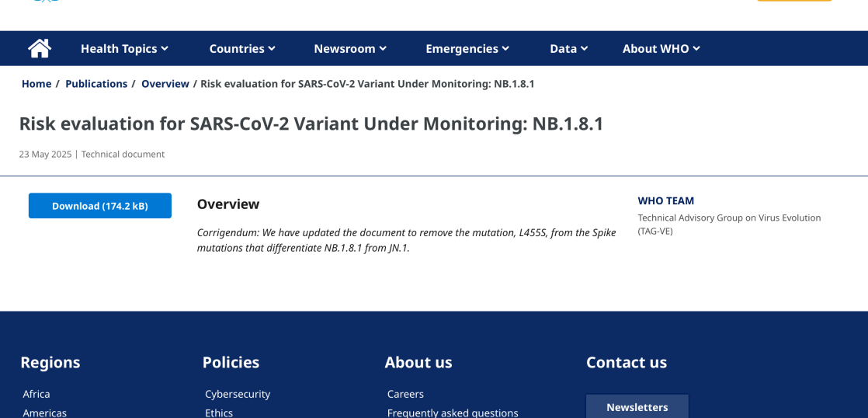The image size is (868, 418).
Task: Expand the Health Topics dropdown chevron
Action: (x=165, y=48)
